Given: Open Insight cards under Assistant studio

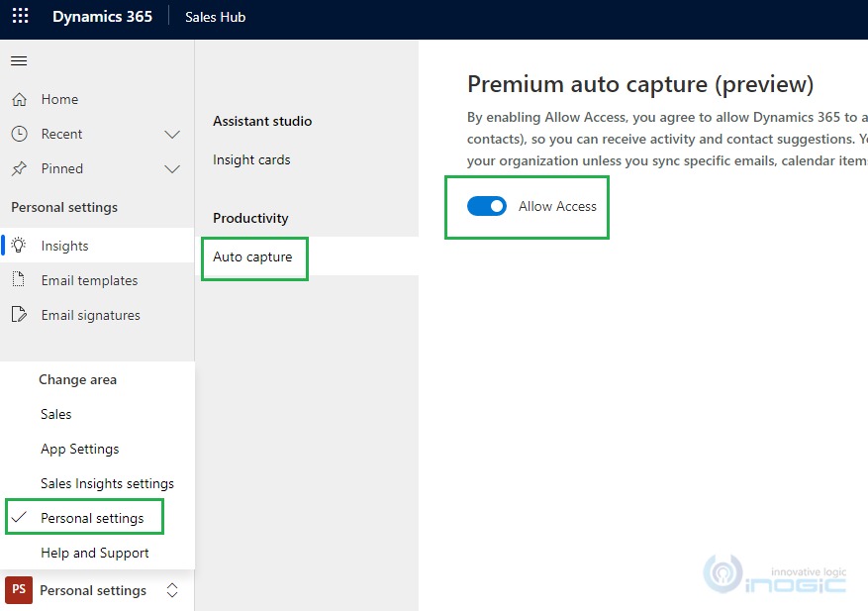Looking at the screenshot, I should (251, 160).
